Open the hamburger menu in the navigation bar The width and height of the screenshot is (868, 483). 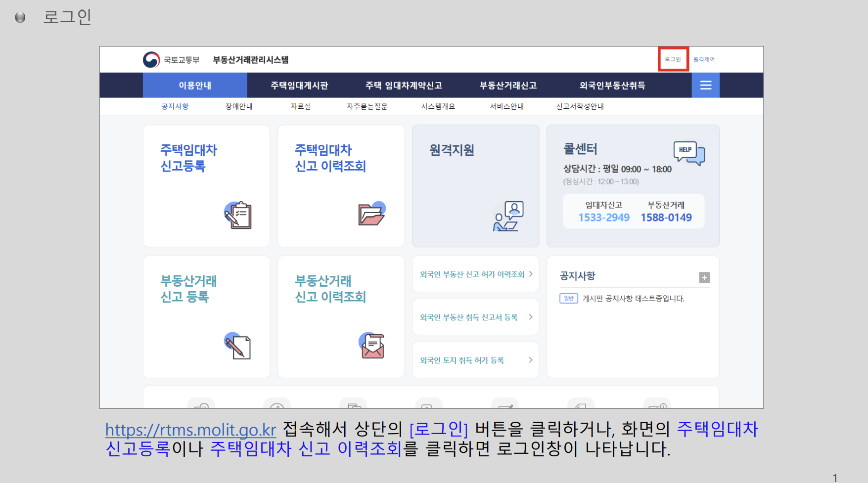coord(705,85)
